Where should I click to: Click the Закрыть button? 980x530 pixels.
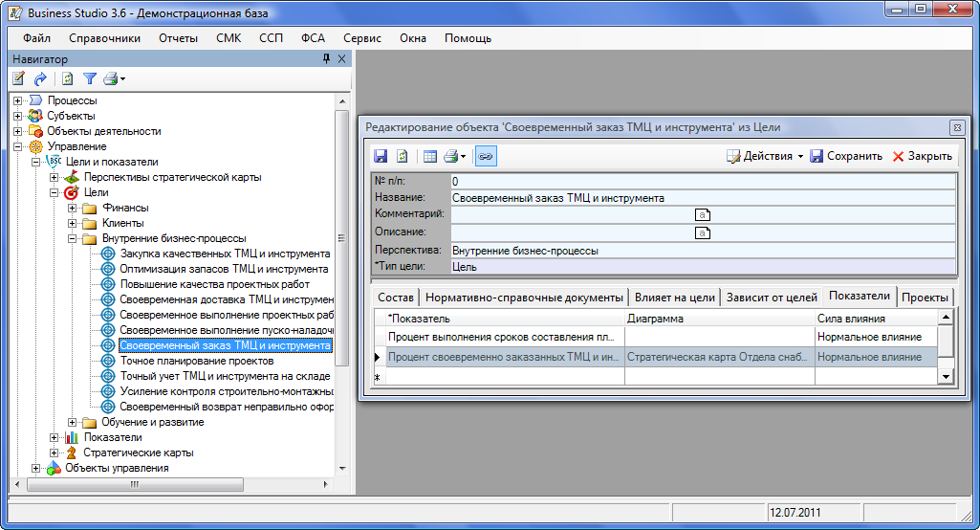(923, 157)
